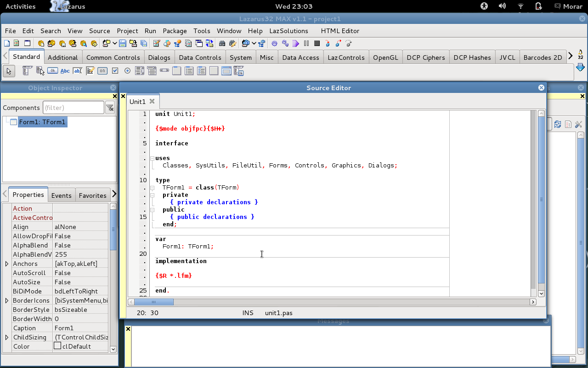Switch to the Favorites tab
588x368 pixels.
pyautogui.click(x=92, y=195)
